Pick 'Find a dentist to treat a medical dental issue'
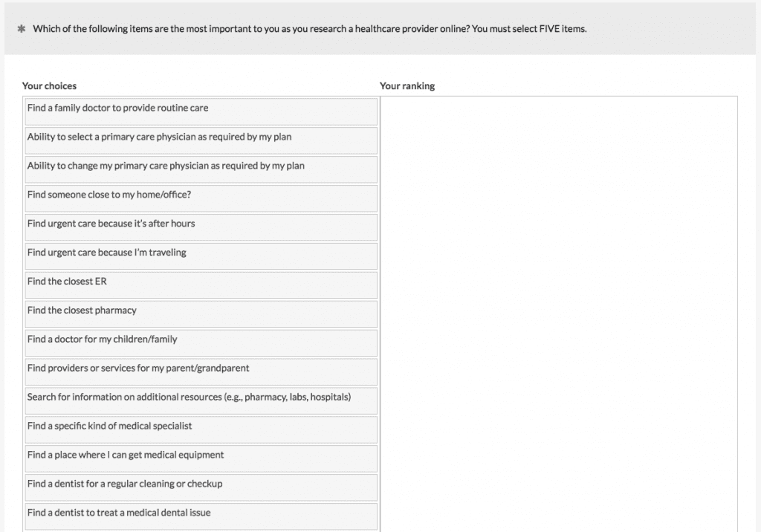The image size is (761, 532). [201, 516]
